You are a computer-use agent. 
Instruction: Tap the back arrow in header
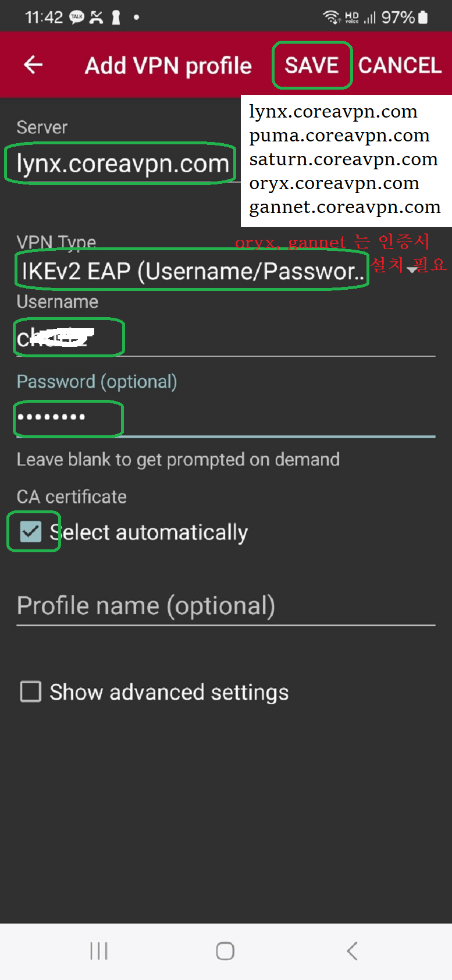pyautogui.click(x=33, y=65)
